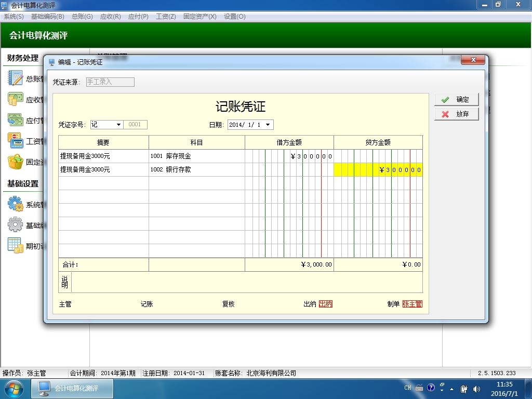Open the 期初 opening balance table icon

click(x=16, y=246)
